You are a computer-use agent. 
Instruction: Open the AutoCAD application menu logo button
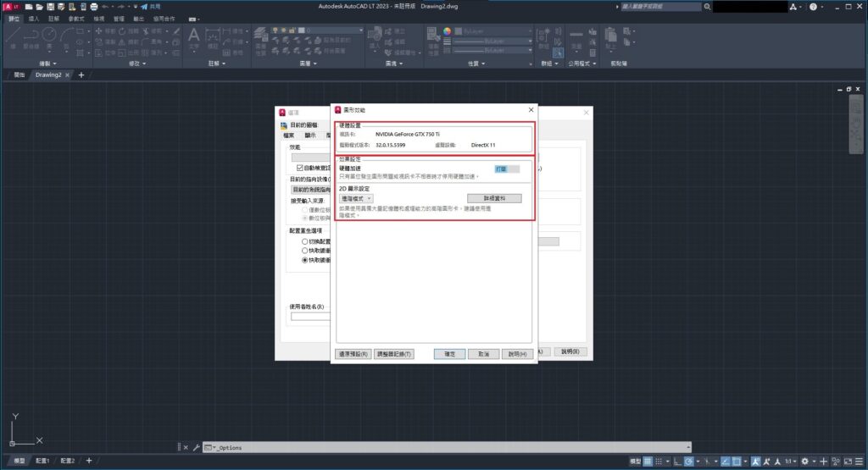(8, 6)
